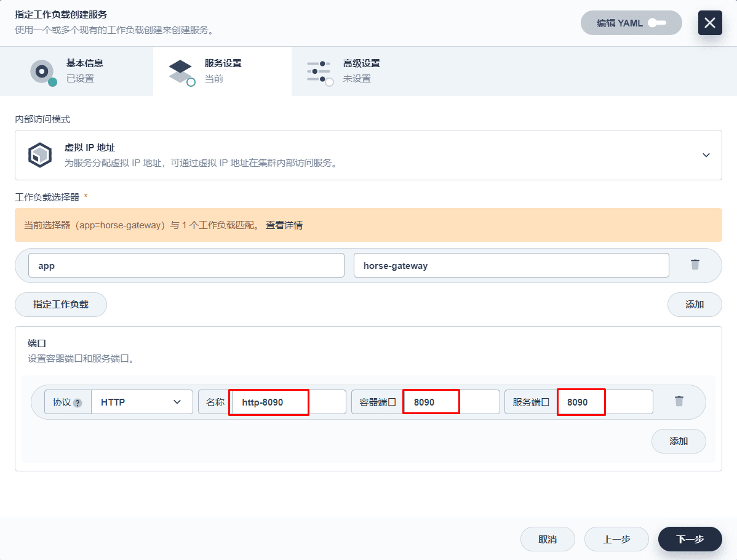737x560 pixels.
Task: Click the 工作负载选择器 label
Action: pos(47,198)
